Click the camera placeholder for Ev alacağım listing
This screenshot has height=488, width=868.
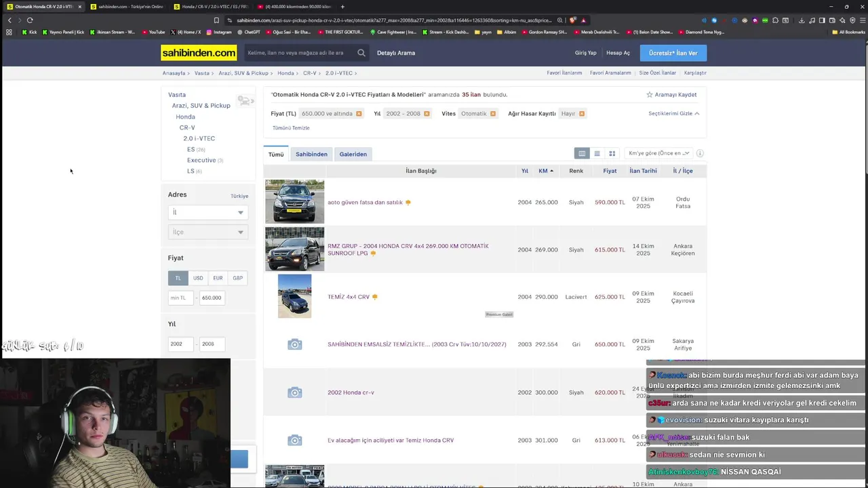point(294,441)
